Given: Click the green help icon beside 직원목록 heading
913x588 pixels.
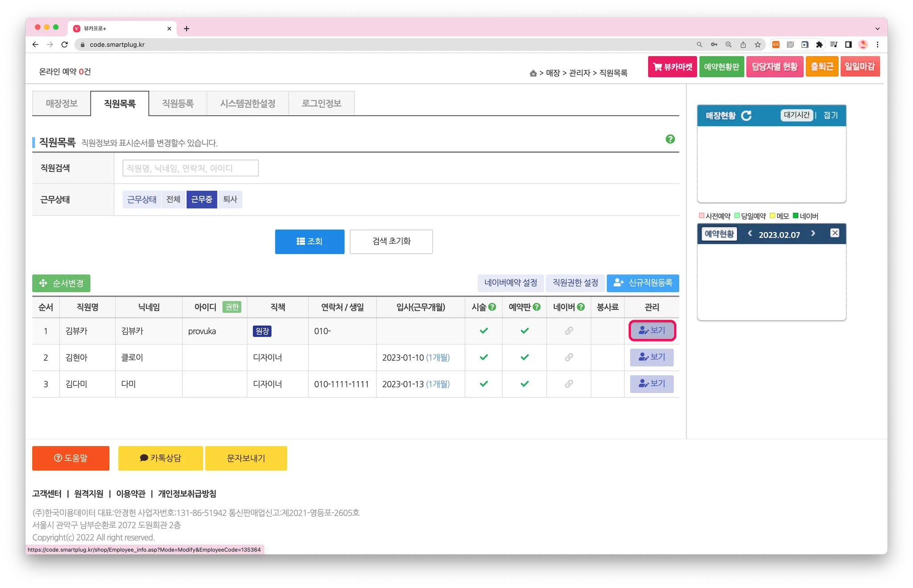Looking at the screenshot, I should click(670, 139).
